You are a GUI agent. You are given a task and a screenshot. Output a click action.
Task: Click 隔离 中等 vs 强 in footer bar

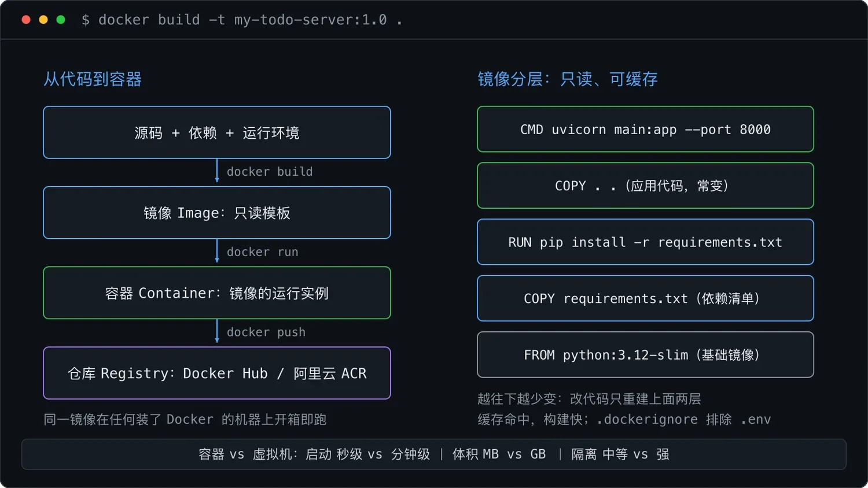620,454
